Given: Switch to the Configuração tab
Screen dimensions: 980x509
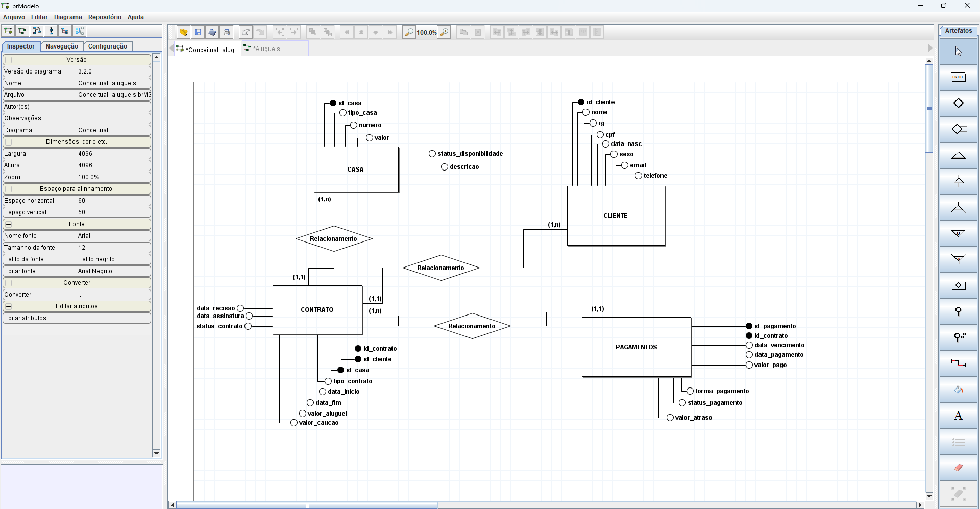Looking at the screenshot, I should pyautogui.click(x=108, y=46).
